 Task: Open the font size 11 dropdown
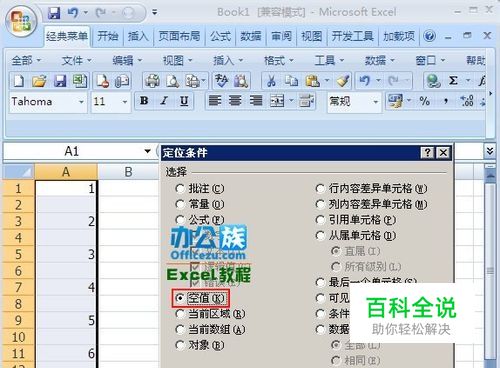(125, 102)
